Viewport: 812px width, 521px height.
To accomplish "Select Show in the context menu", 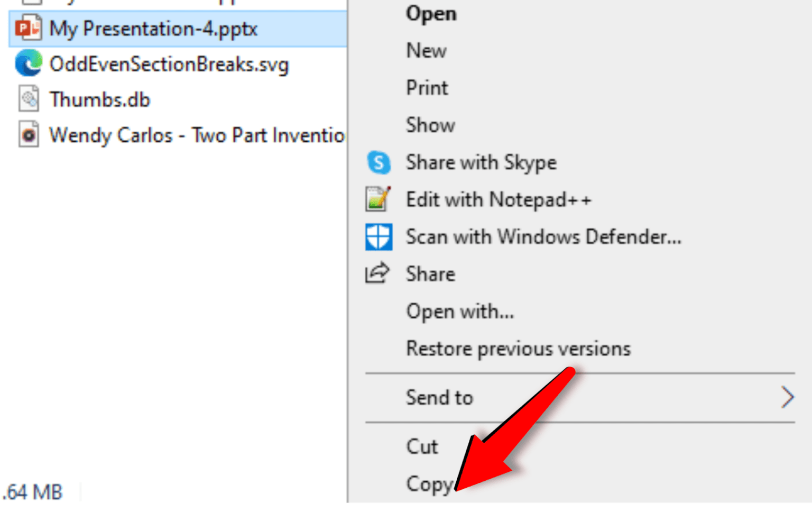I will [x=430, y=125].
